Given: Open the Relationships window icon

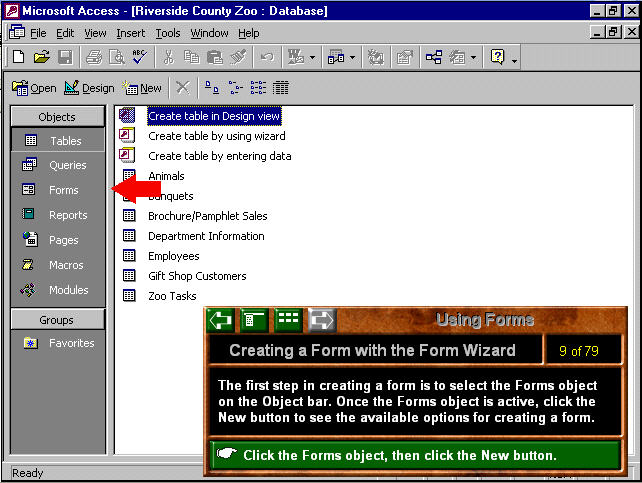Looking at the screenshot, I should pos(434,56).
